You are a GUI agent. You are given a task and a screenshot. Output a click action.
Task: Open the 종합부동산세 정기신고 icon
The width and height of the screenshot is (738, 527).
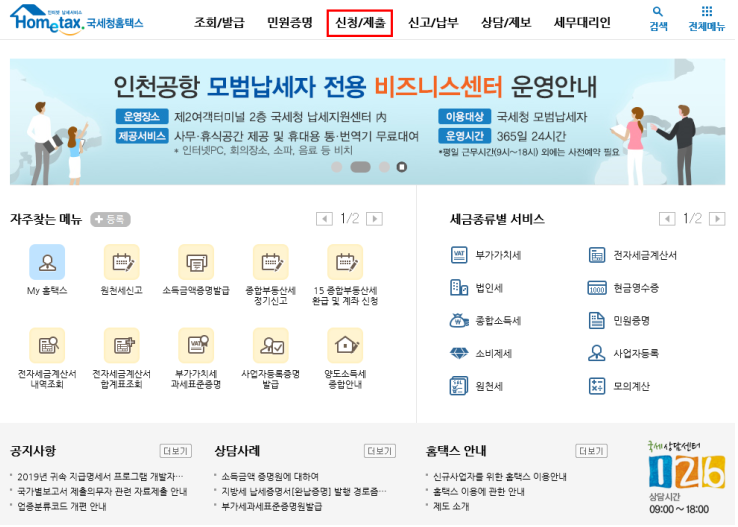[x=271, y=262]
